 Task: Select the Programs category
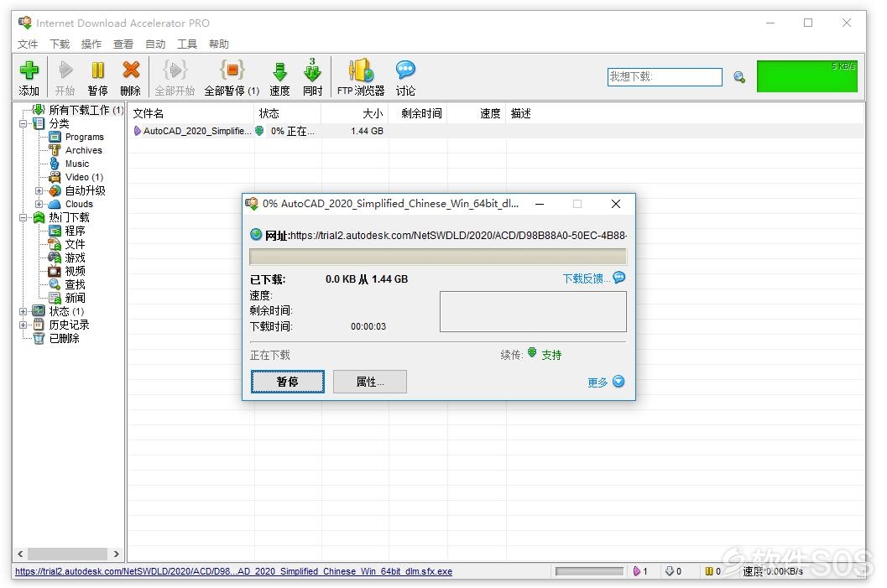point(84,137)
